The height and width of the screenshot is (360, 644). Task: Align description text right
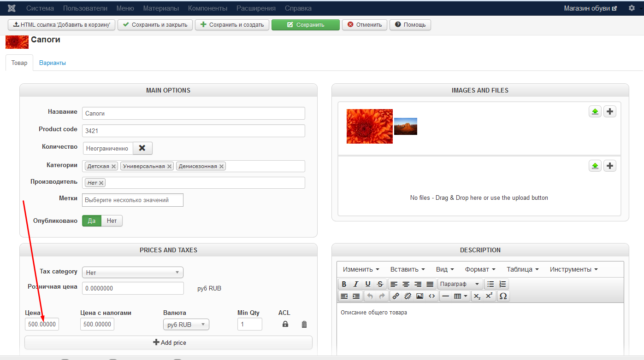[418, 284]
